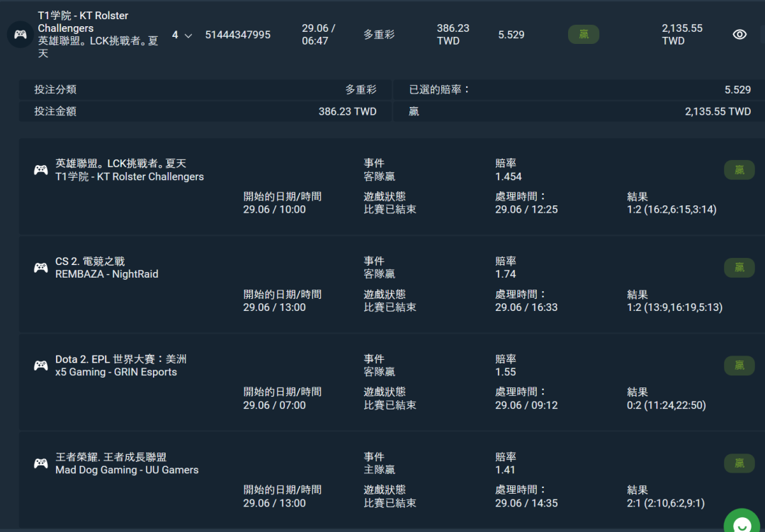Viewport: 765px width, 532px height.
Task: Open the REMBAZA - NightRaid match
Action: pos(106,274)
